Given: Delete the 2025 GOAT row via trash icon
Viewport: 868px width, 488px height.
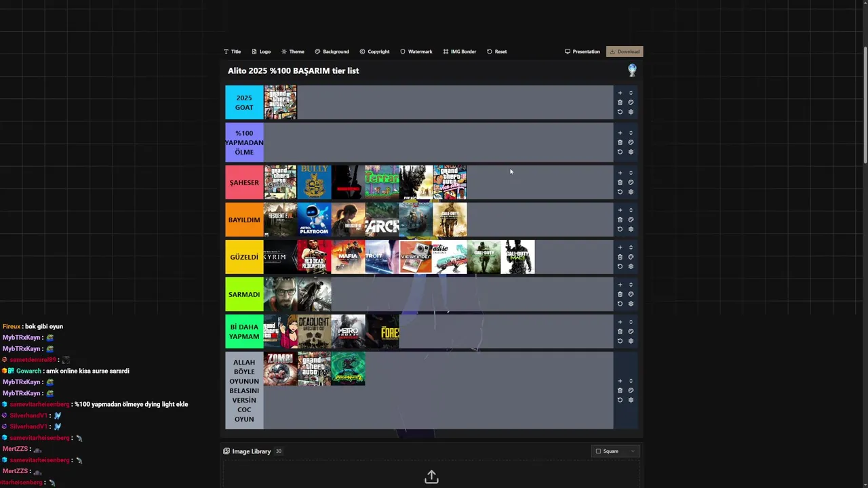Looking at the screenshot, I should pos(620,102).
